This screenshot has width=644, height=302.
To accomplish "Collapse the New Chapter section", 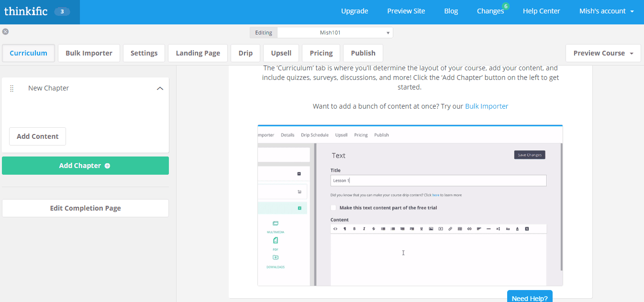I will 160,89.
